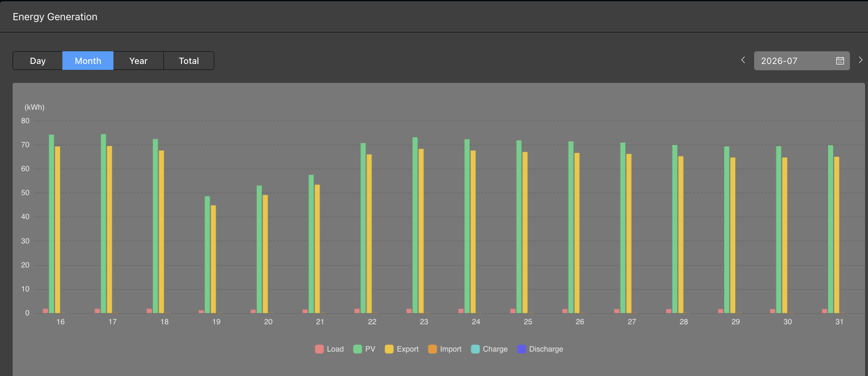Open the calendar icon in date field

(x=840, y=61)
